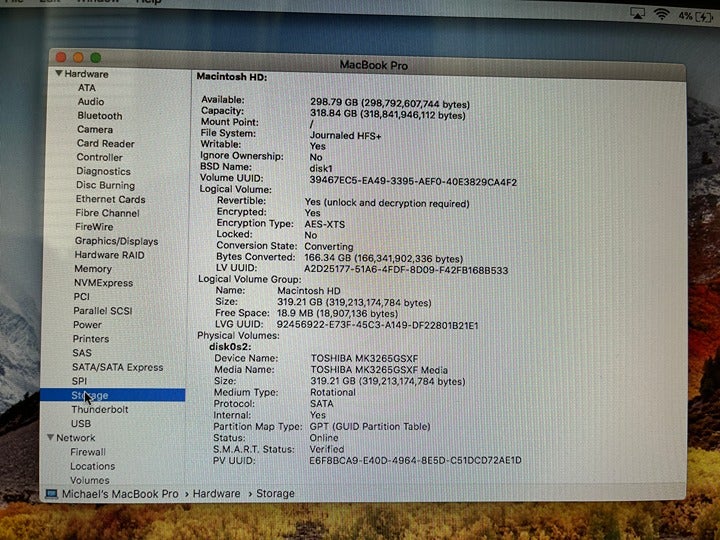
Task: Open NVMExpress entry
Action: 103,283
